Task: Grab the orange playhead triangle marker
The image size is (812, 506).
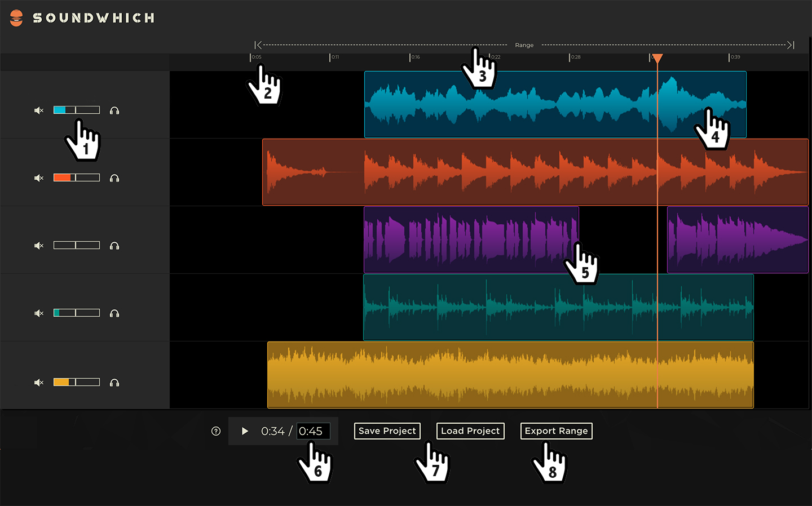Action: coord(657,58)
